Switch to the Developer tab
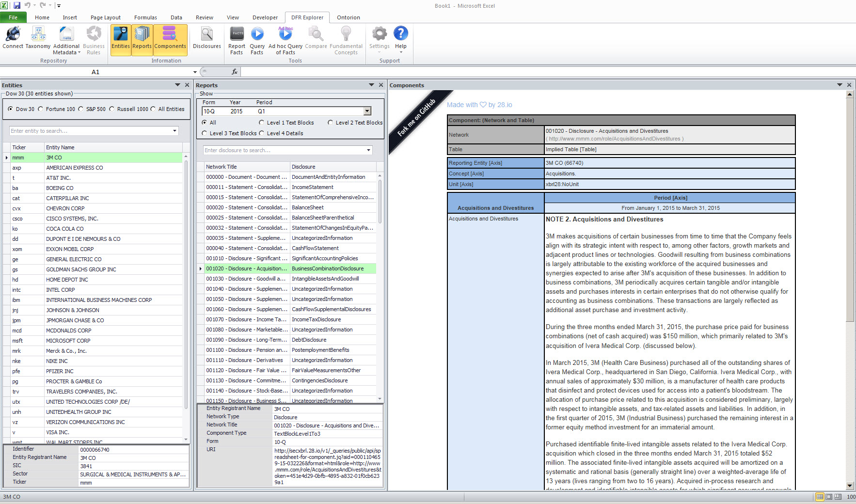This screenshot has height=504, width=856. 265,17
